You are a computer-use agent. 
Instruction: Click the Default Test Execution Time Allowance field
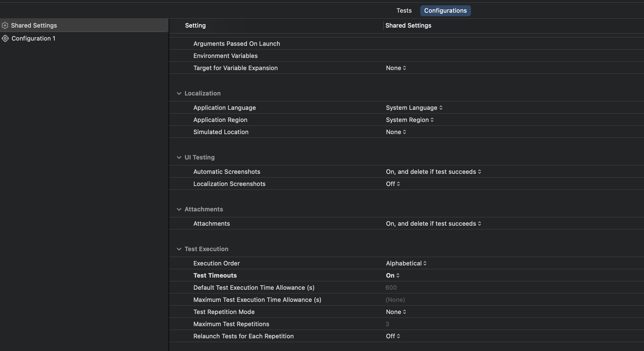[x=391, y=288]
